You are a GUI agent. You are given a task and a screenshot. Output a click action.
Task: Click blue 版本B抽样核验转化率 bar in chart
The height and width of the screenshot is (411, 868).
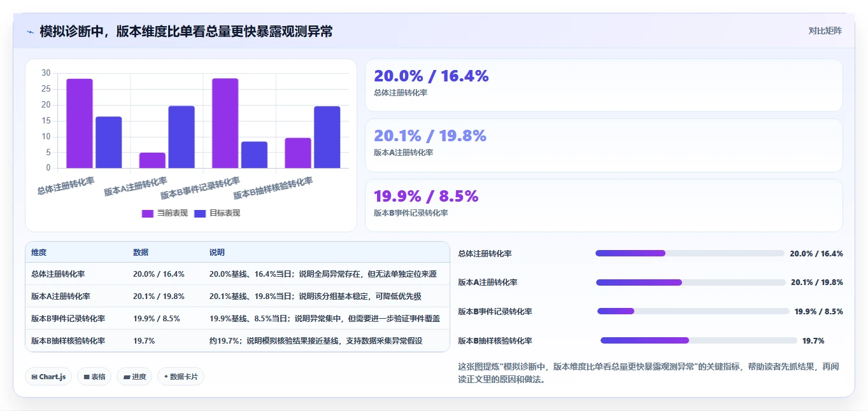[x=327, y=137]
